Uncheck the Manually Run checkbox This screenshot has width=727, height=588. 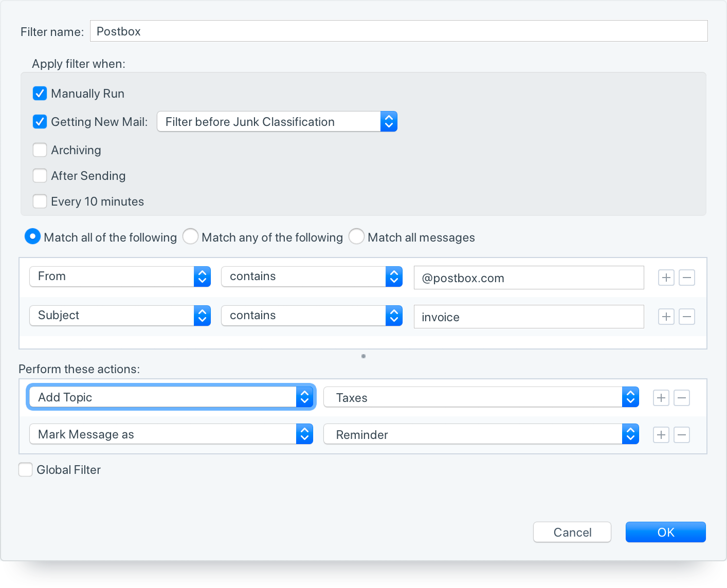point(40,94)
